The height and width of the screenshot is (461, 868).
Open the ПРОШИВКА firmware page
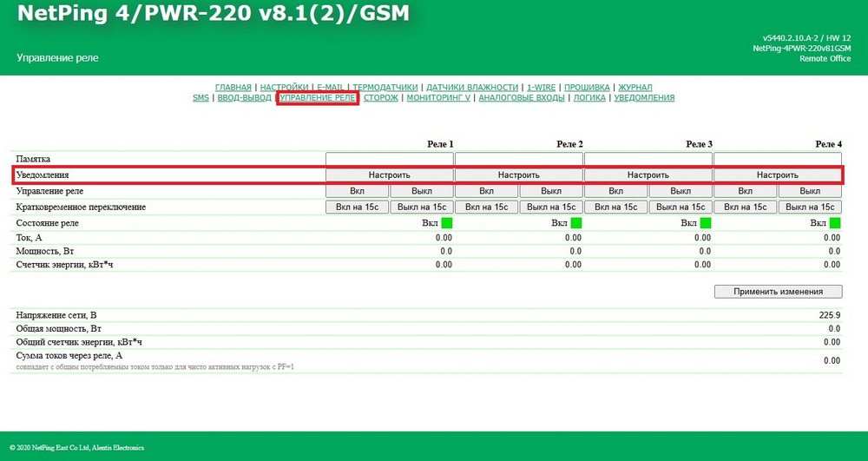tap(587, 88)
